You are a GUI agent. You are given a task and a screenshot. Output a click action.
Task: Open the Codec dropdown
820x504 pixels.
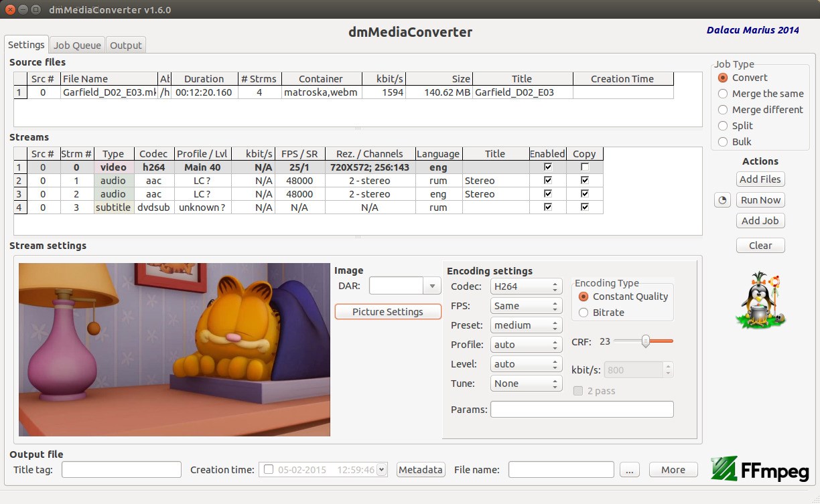pos(526,286)
